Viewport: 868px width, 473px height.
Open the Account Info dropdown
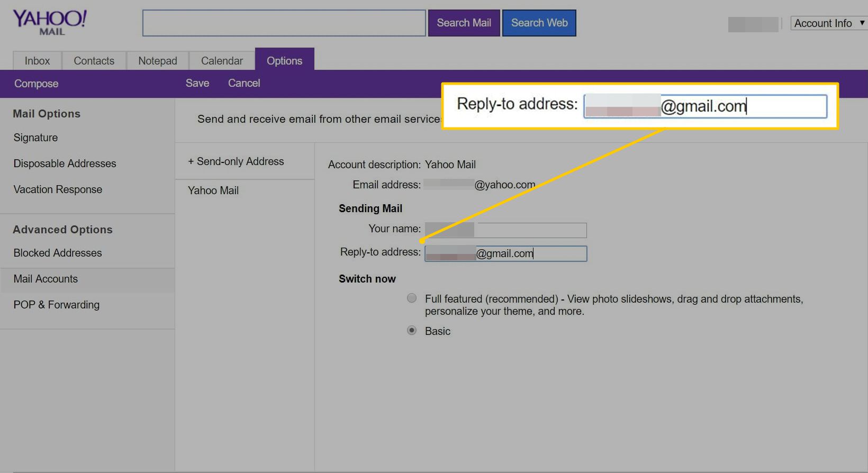point(829,23)
